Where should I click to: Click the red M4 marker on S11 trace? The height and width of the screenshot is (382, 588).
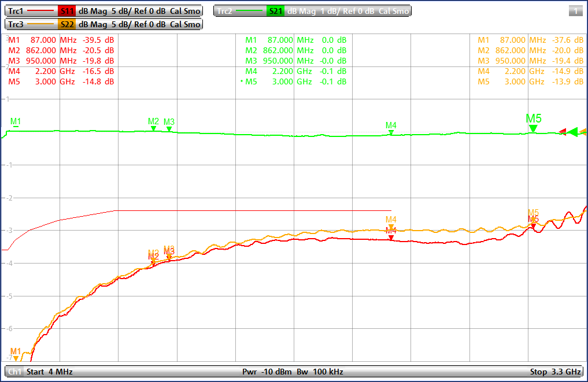click(391, 238)
